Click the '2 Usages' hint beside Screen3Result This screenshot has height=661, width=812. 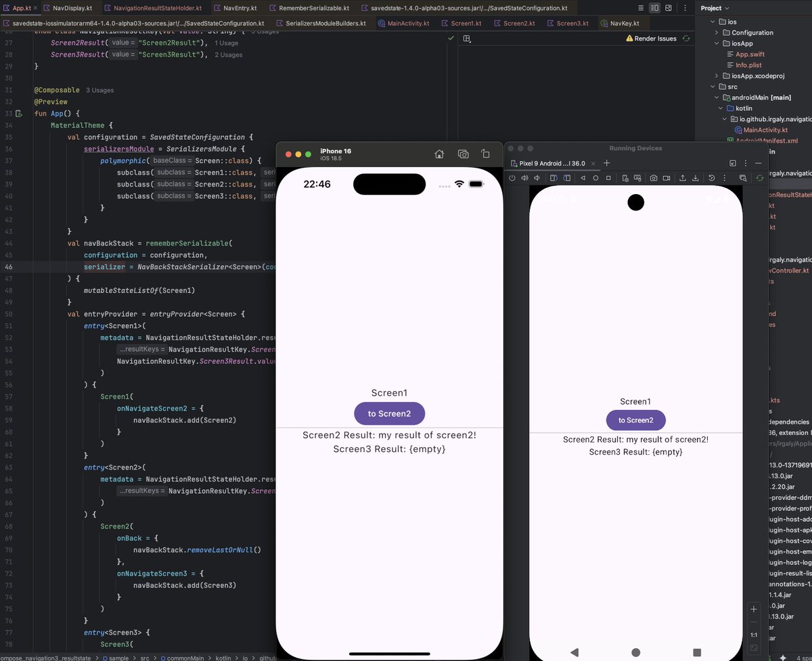point(228,55)
